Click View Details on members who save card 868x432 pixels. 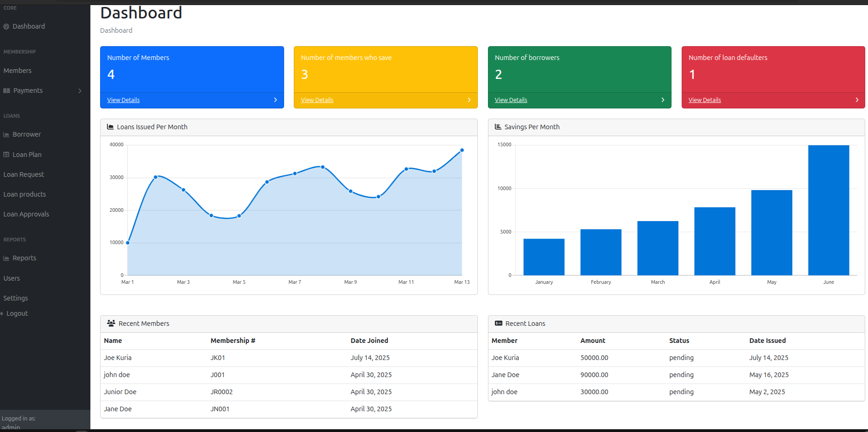click(x=317, y=100)
